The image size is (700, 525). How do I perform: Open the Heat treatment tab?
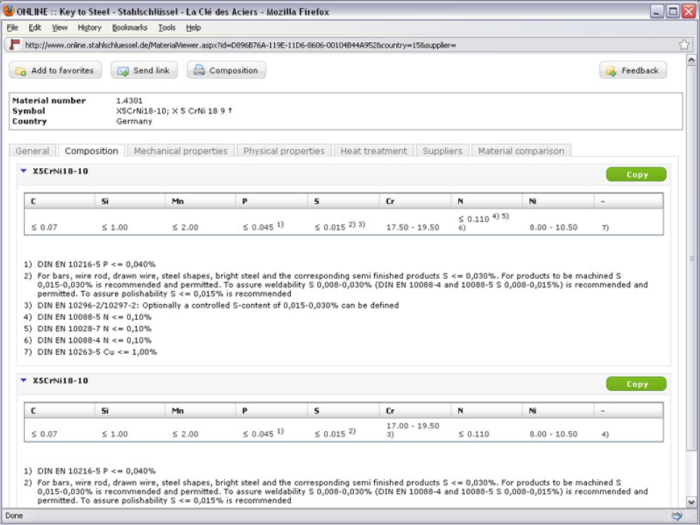pos(374,151)
